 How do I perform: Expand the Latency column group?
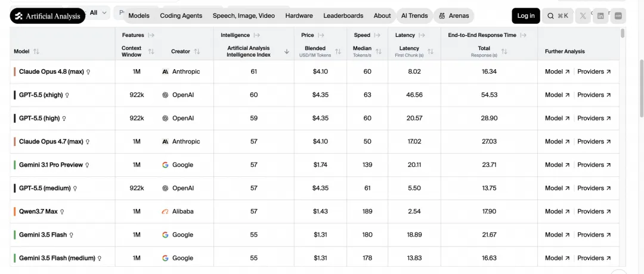[x=422, y=35]
